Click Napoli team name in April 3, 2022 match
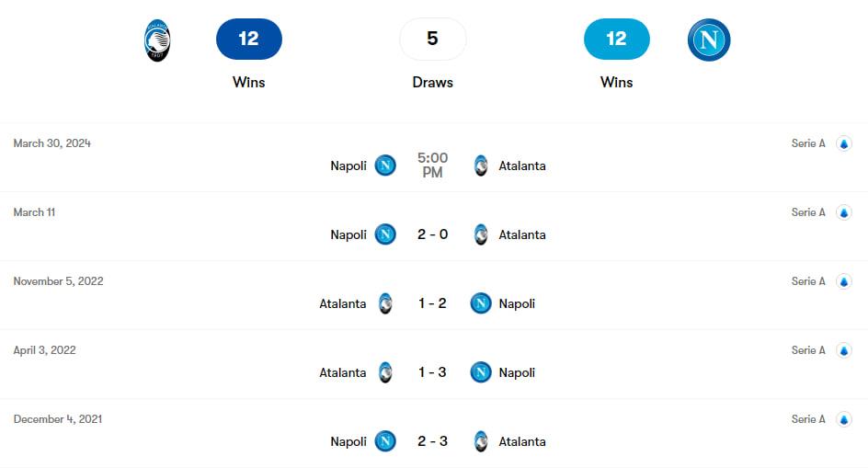The width and height of the screenshot is (868, 468). point(517,372)
